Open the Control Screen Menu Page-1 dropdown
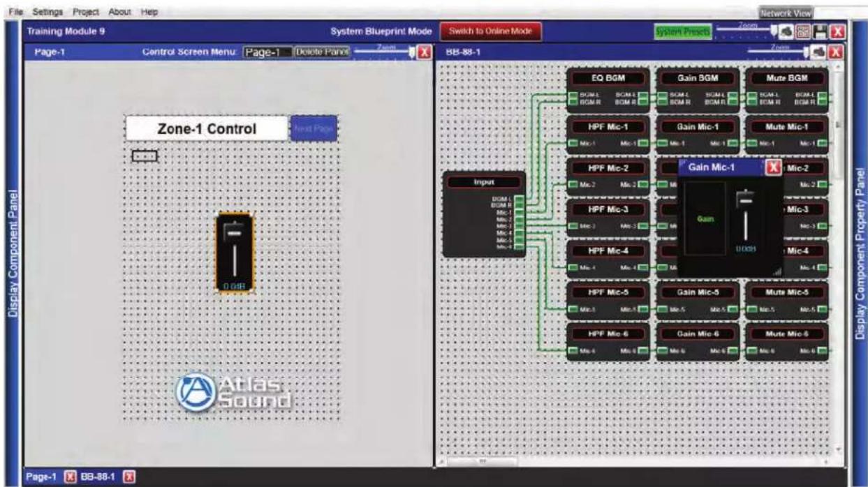 pos(267,53)
